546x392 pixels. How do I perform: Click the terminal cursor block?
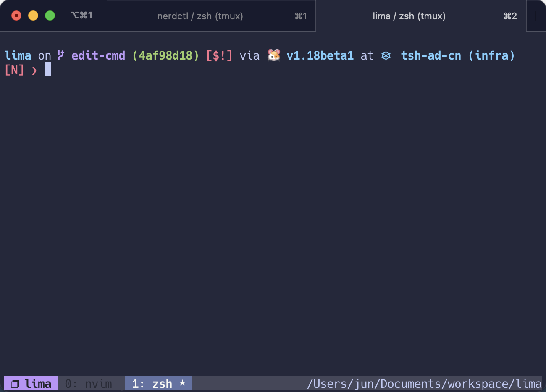pos(48,69)
